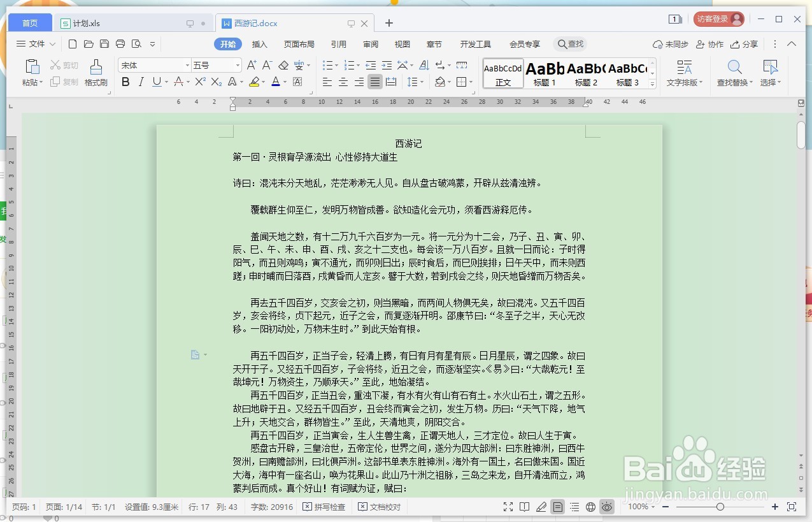Clear formatting with the eraser icon
This screenshot has width=812, height=522.
(x=283, y=65)
